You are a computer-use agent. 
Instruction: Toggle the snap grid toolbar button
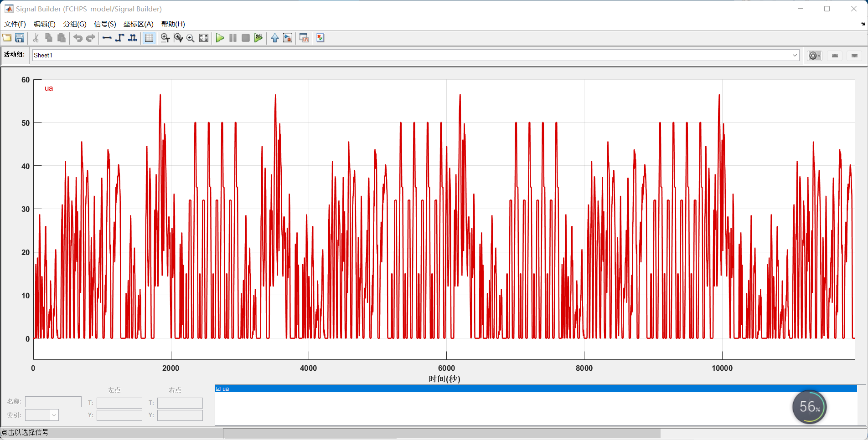tap(149, 38)
